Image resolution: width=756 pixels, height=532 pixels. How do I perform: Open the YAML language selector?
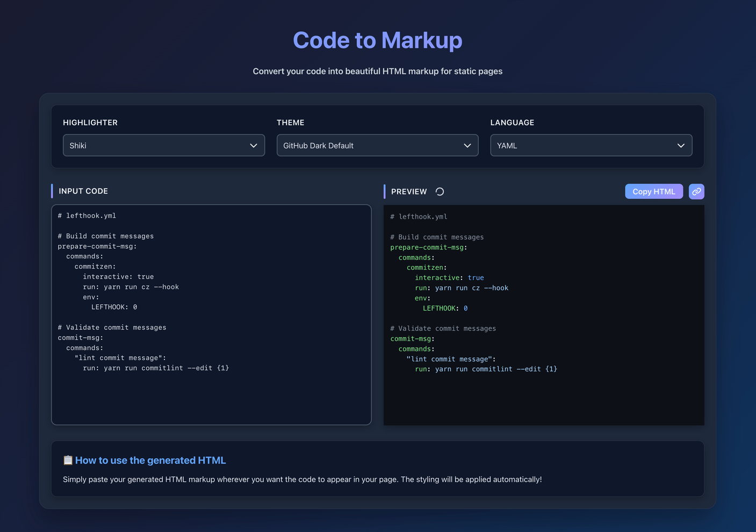[591, 145]
